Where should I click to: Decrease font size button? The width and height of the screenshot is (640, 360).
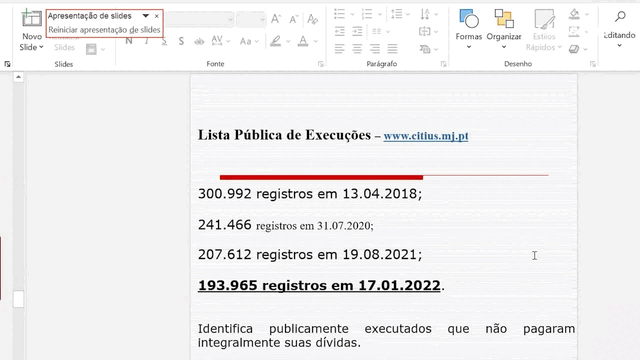293,19
